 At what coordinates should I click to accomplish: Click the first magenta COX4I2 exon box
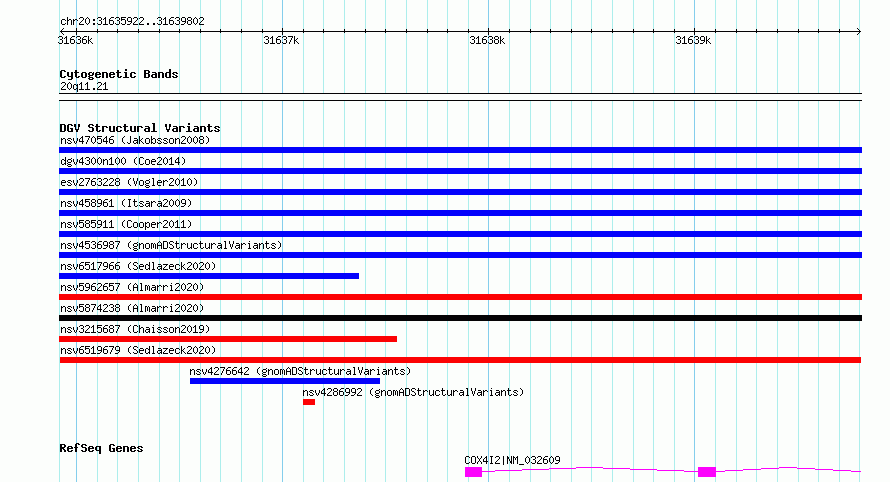pyautogui.click(x=473, y=472)
